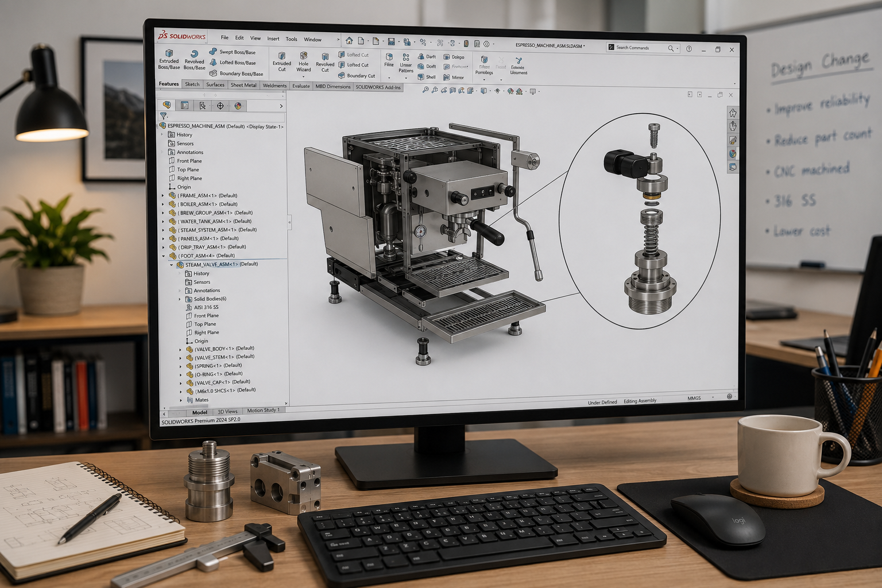Viewport: 882px width, 588px height.
Task: Choose the Boundary Cut command
Action: point(357,75)
